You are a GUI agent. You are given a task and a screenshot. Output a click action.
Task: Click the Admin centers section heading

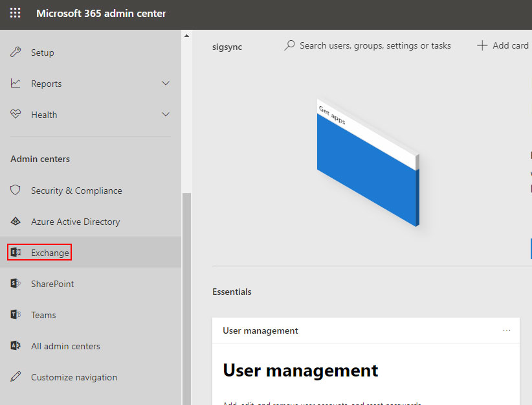40,159
